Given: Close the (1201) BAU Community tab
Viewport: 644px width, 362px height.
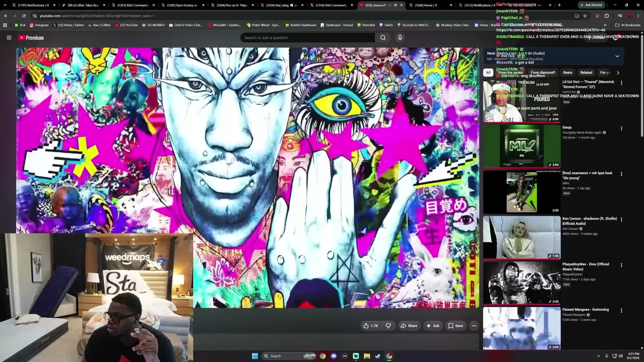Looking at the screenshot, I should [153, 5].
